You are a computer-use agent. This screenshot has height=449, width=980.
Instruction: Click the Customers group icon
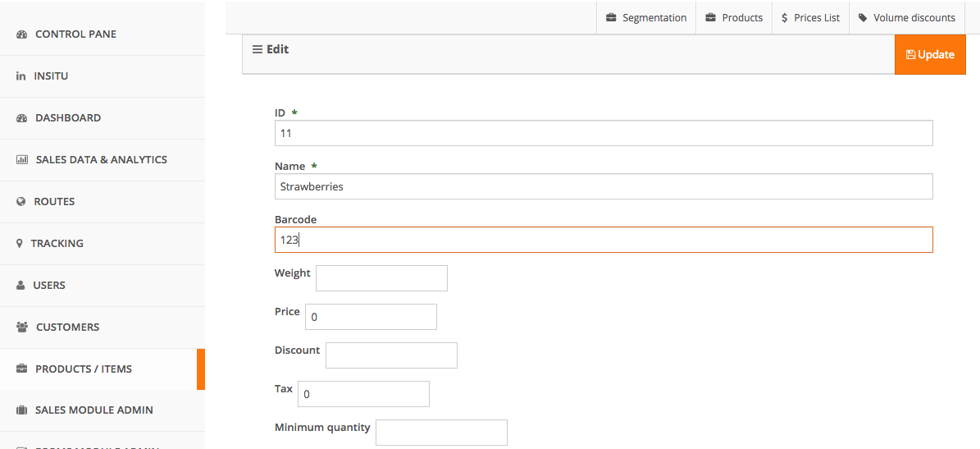[x=22, y=328]
